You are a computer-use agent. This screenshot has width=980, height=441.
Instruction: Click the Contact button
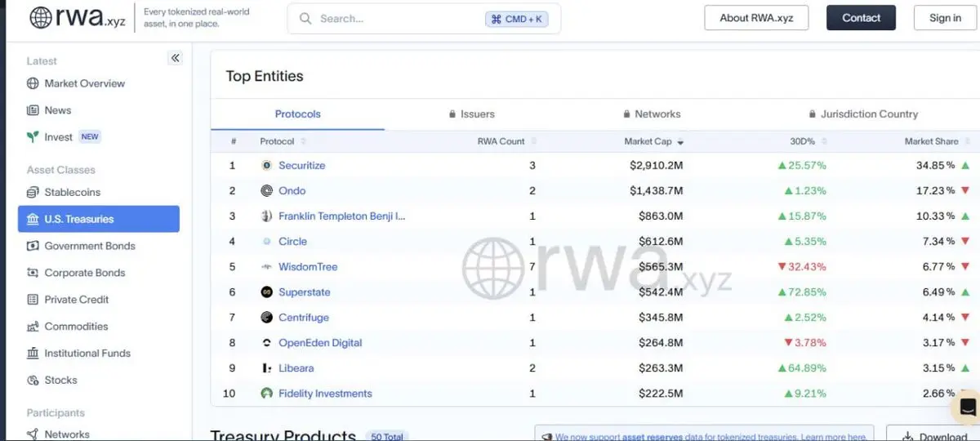click(861, 18)
